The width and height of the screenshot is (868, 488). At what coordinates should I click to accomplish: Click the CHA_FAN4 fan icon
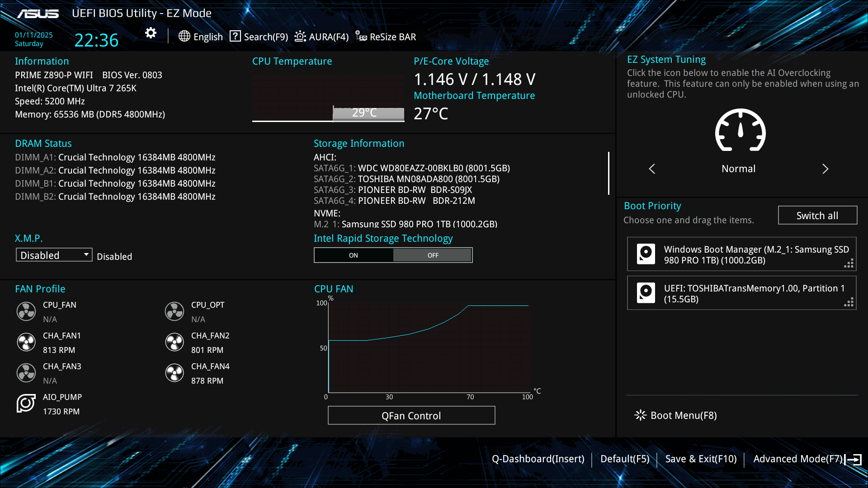[175, 373]
